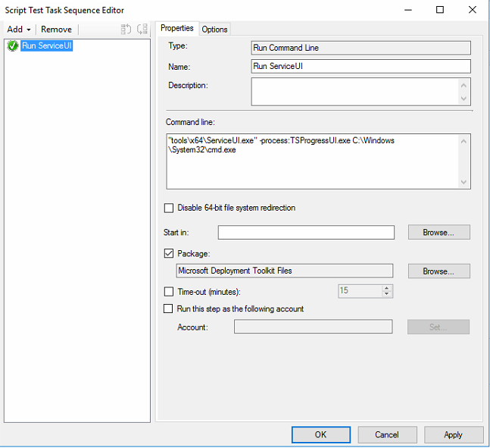Open the Add dropdown menu
The image size is (490, 448).
tap(19, 30)
